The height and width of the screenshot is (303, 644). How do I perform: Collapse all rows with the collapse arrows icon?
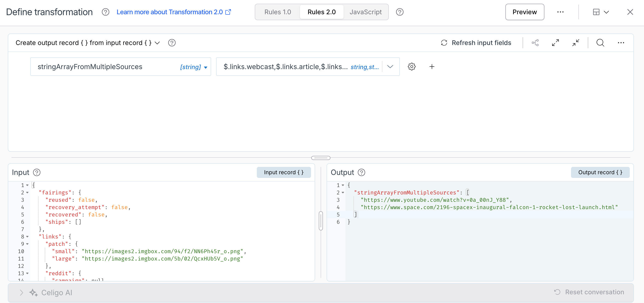click(576, 43)
